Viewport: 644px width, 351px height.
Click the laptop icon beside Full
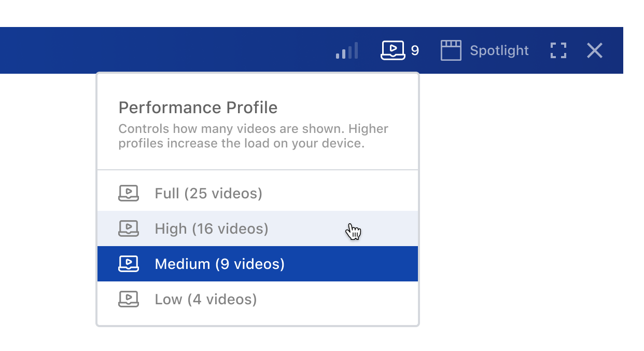[x=129, y=193]
